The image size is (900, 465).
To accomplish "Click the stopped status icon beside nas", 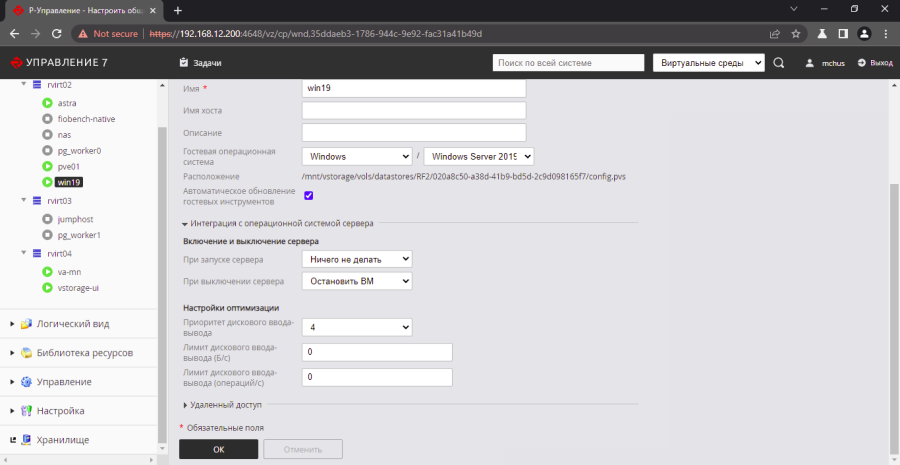I will pos(47,134).
